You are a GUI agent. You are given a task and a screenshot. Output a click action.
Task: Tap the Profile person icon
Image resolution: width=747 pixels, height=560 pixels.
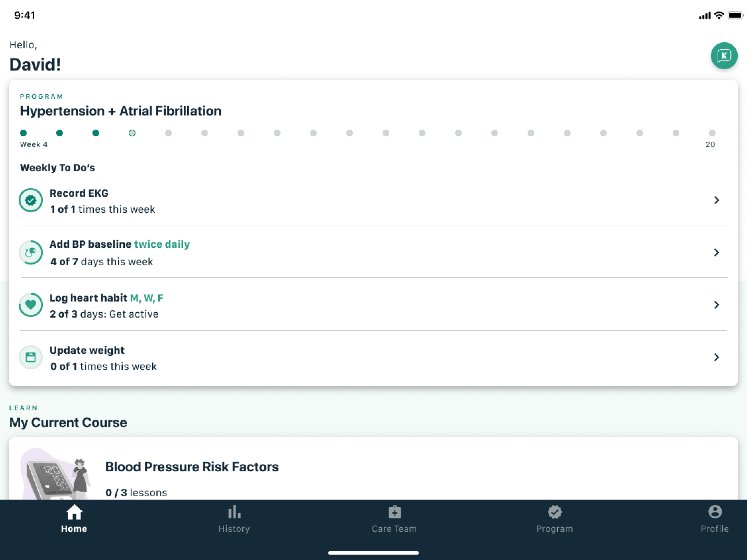coord(714,512)
